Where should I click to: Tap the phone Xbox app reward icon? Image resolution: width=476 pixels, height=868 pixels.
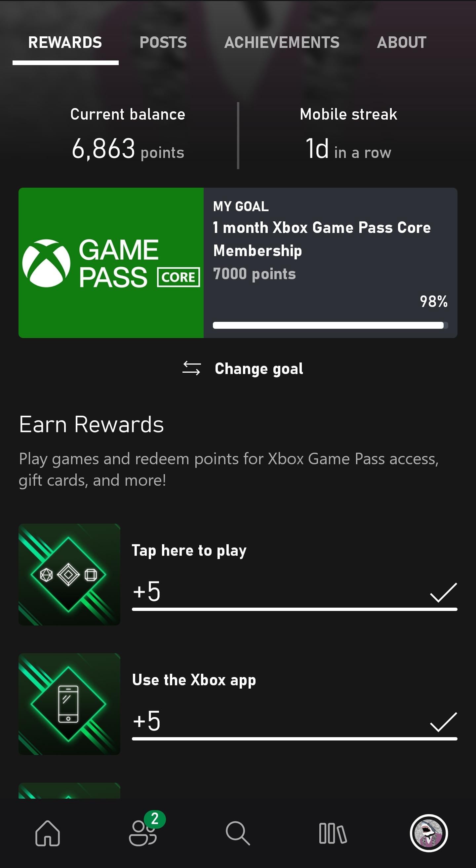click(69, 703)
